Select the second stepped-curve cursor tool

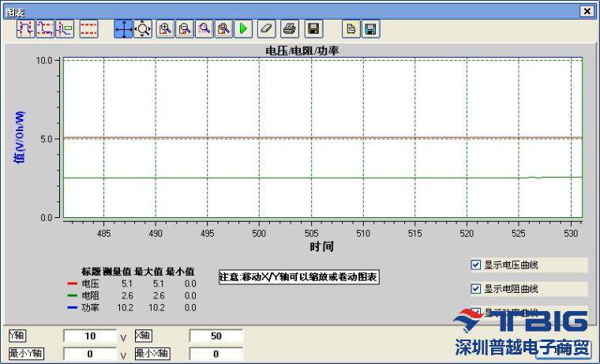point(45,28)
